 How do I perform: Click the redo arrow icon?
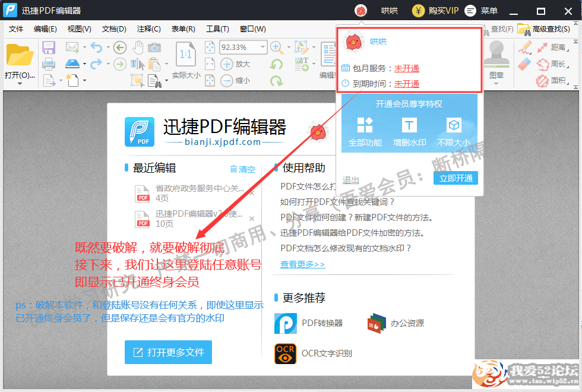pos(96,64)
